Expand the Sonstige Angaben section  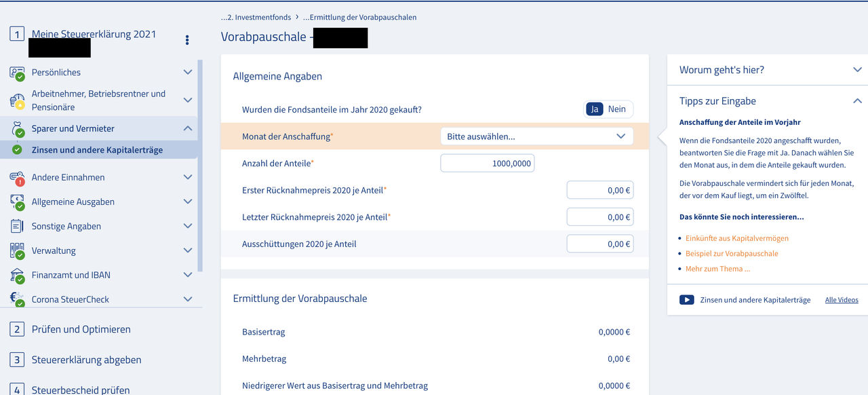(188, 226)
